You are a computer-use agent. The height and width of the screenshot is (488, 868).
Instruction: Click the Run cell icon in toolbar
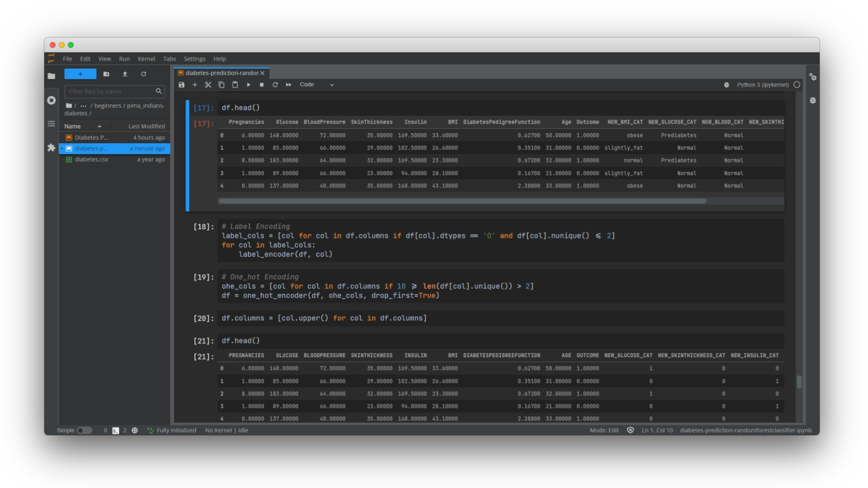[x=249, y=84]
